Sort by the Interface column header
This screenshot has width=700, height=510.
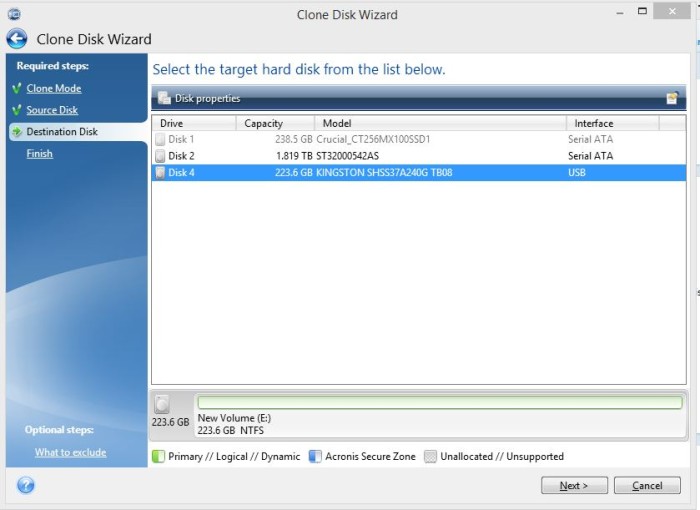tap(612, 123)
